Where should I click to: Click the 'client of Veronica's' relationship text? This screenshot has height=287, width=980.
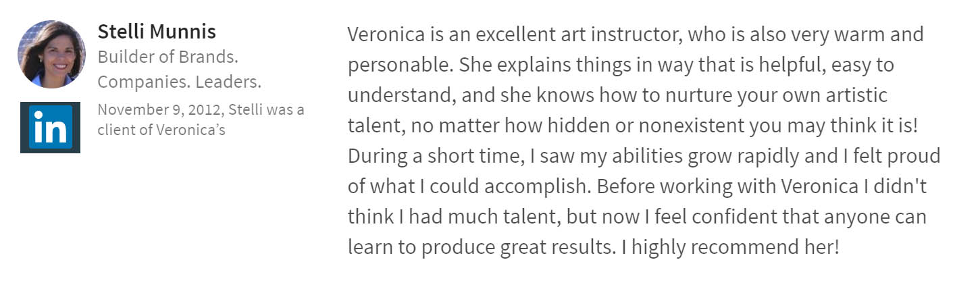pyautogui.click(x=161, y=130)
